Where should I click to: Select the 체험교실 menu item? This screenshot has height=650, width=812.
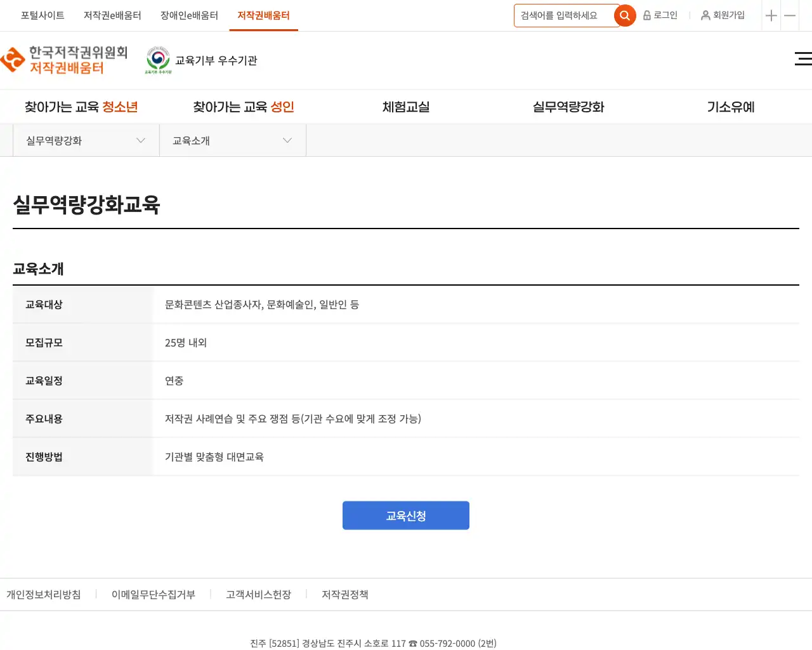406,107
